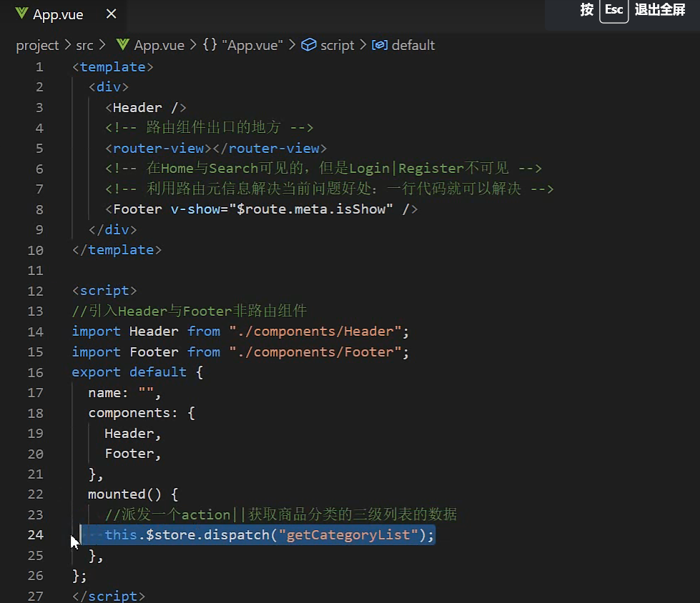
Task: Open the project breadcrumb segment
Action: click(37, 45)
